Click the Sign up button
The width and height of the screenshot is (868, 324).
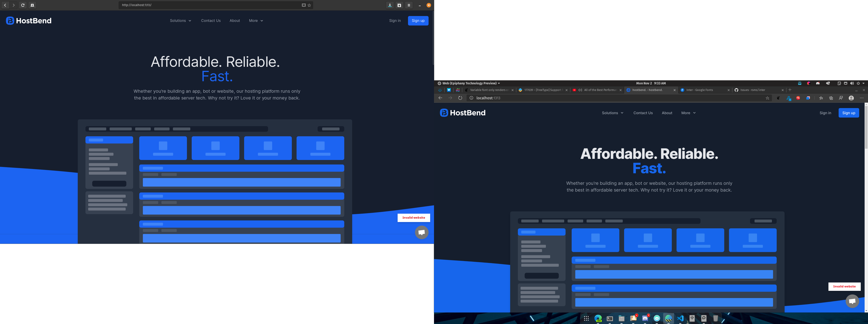[849, 113]
